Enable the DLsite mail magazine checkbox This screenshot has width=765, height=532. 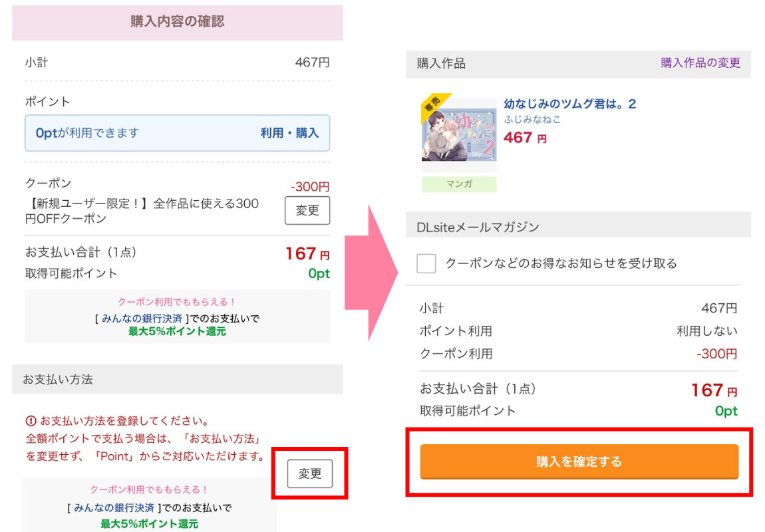(426, 263)
